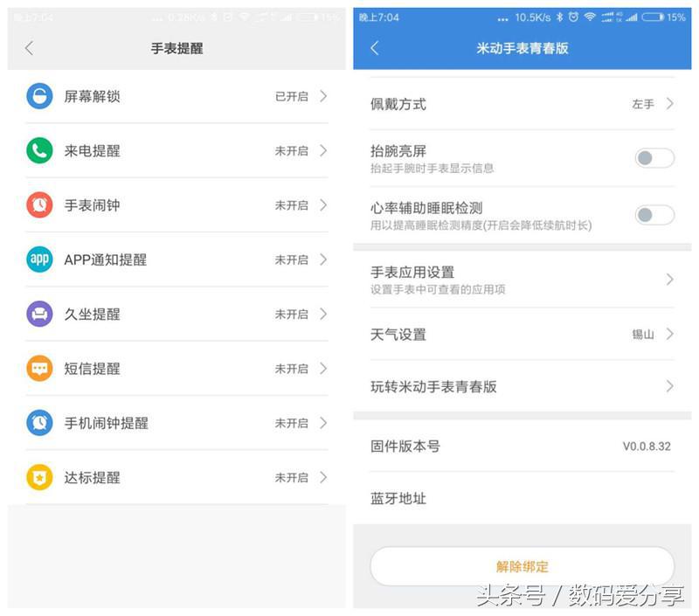Tap the orange 短信提醒 message icon
The height and width of the screenshot is (616, 699).
pos(38,369)
